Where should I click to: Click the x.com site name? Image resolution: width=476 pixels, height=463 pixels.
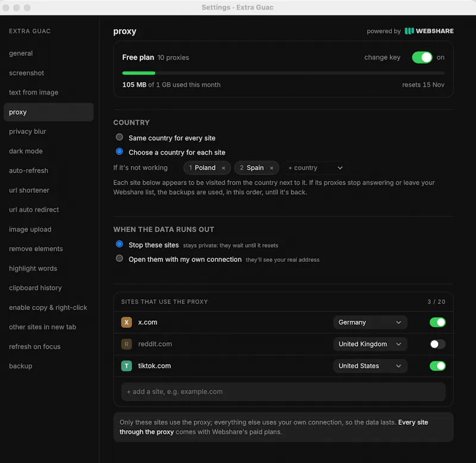148,322
